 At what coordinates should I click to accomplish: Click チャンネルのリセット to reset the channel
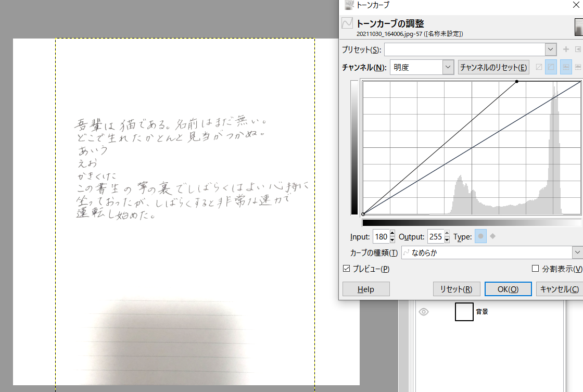point(493,67)
